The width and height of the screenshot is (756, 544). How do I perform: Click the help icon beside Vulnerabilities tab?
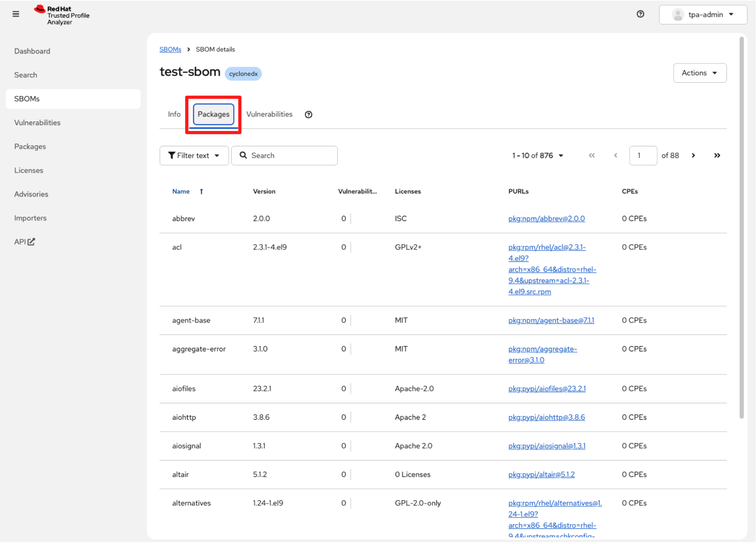pos(308,115)
